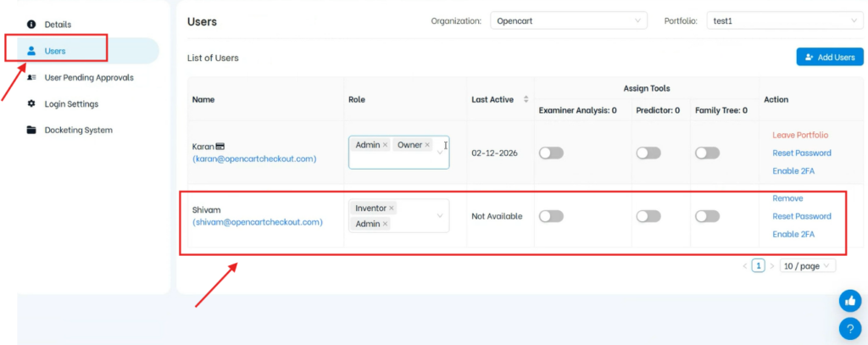Screen dimensions: 868x345
Task: Click the card icon next to Karan
Action: coord(220,147)
